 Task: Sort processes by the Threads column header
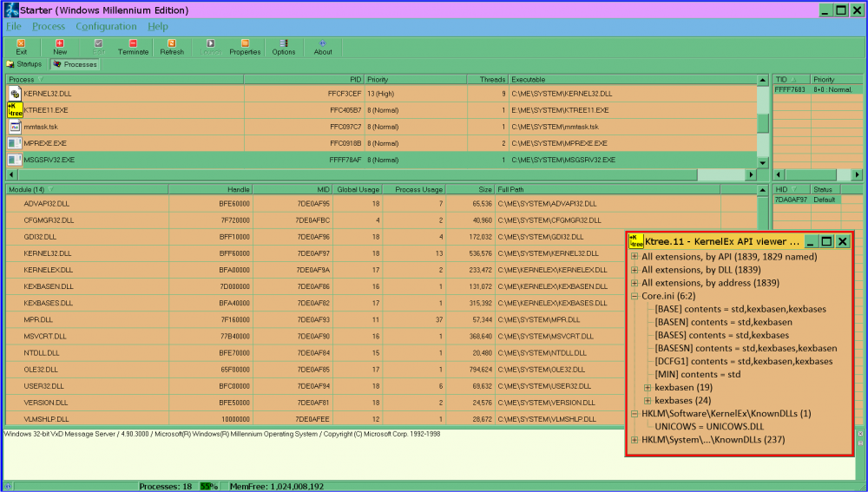[x=492, y=80]
